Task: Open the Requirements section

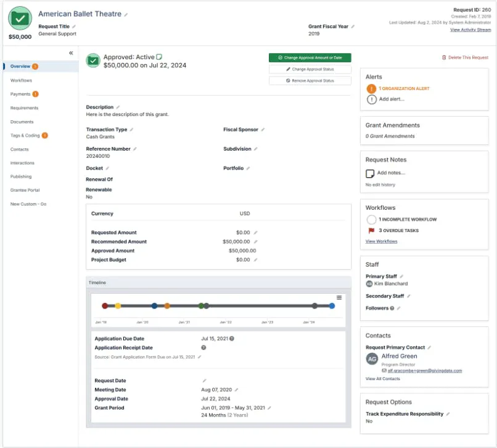Action: (24, 108)
